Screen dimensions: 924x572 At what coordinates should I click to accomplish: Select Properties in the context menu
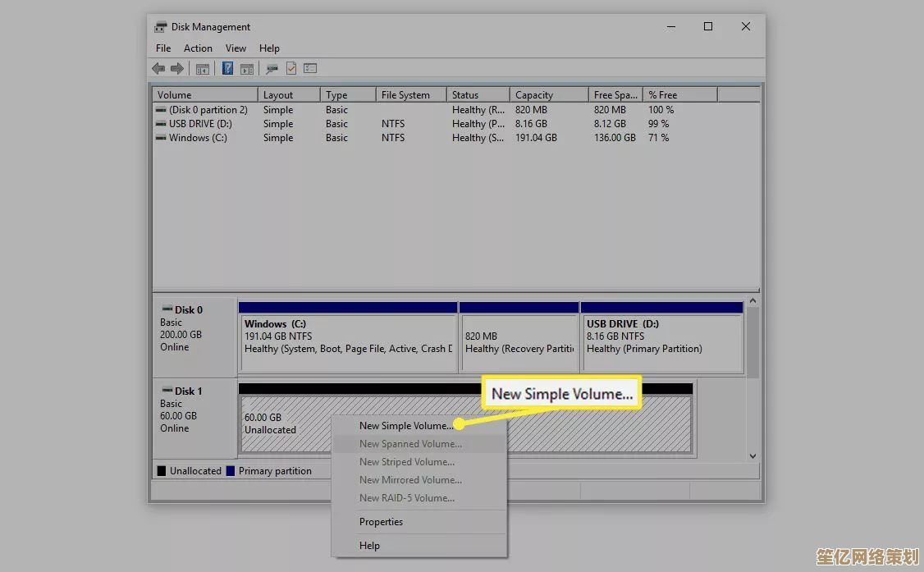381,522
